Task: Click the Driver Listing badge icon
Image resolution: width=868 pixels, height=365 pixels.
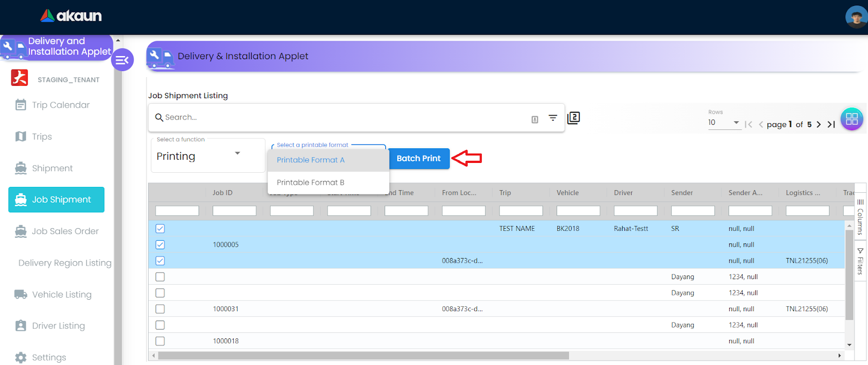Action: point(21,325)
